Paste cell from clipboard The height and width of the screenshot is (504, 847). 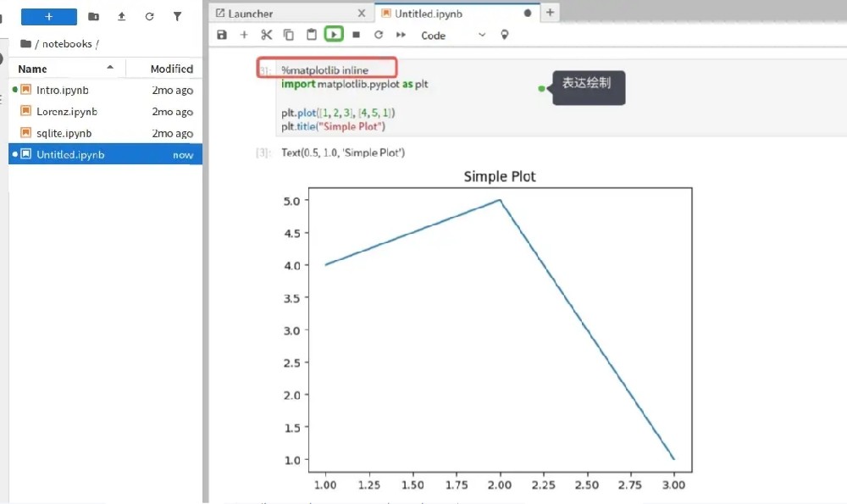pos(311,35)
